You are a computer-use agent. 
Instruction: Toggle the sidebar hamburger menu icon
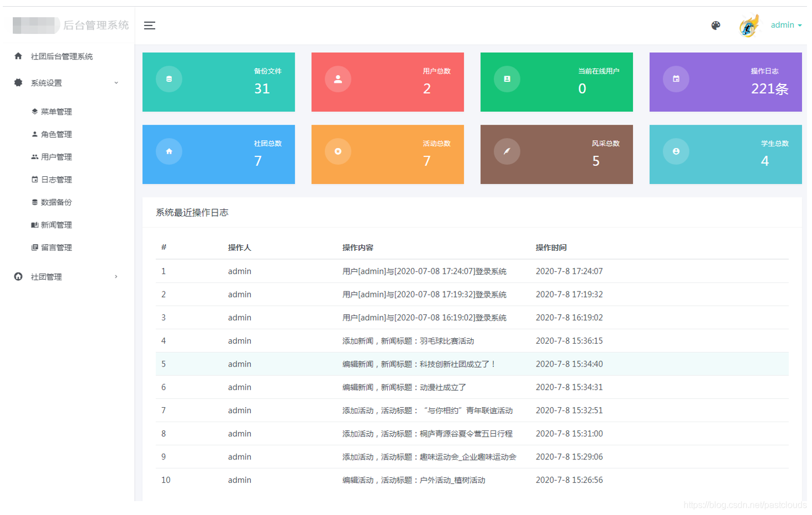click(x=150, y=26)
